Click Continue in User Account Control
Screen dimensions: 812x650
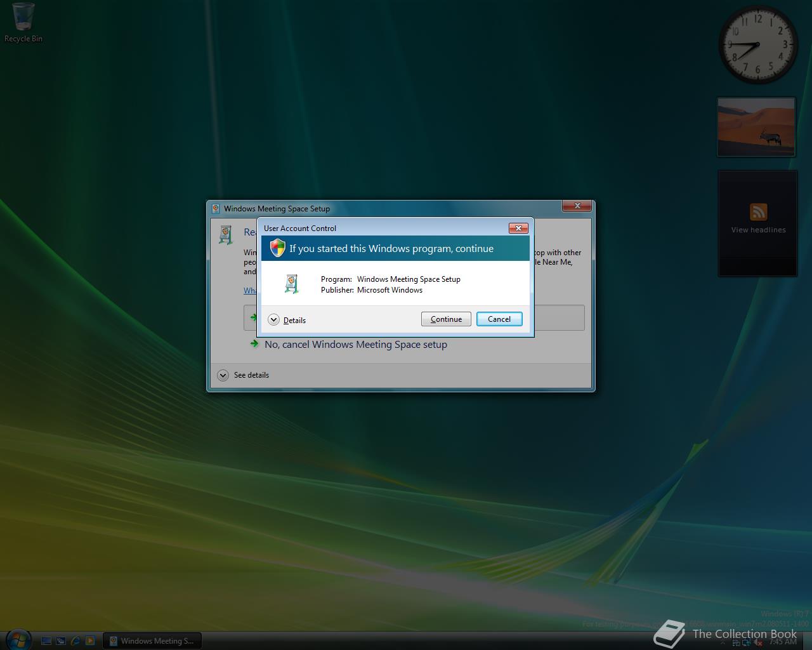tap(446, 319)
